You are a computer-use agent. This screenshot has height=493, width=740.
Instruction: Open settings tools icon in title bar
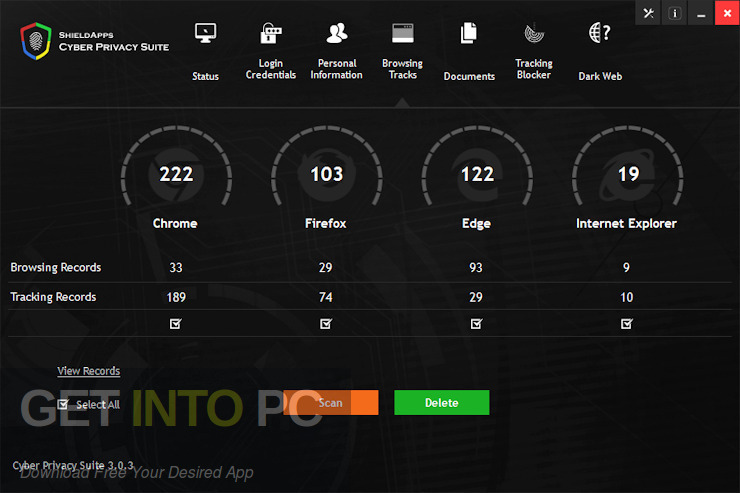(x=648, y=13)
